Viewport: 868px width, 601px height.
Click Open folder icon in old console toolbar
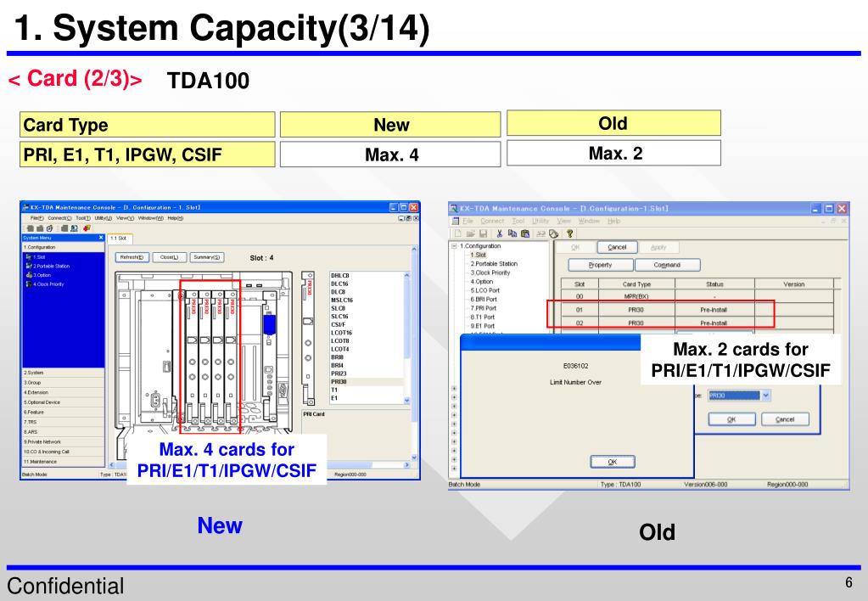click(x=471, y=233)
